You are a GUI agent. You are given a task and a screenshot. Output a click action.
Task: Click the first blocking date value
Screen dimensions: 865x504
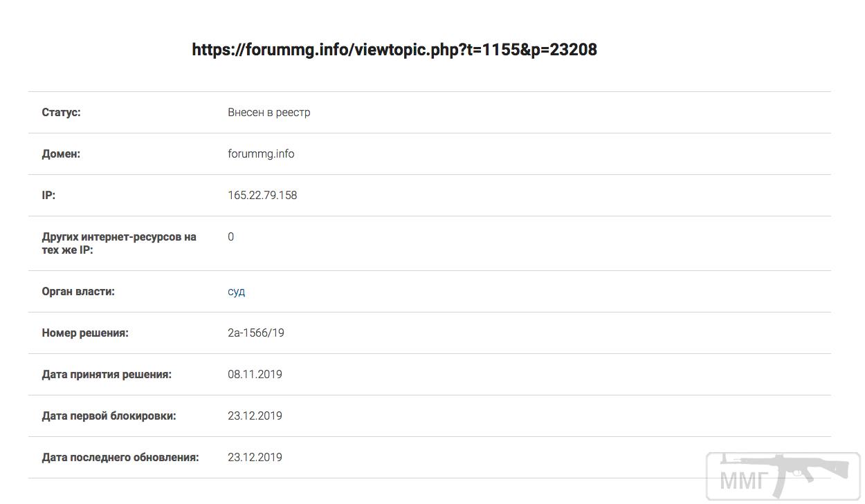(x=255, y=416)
